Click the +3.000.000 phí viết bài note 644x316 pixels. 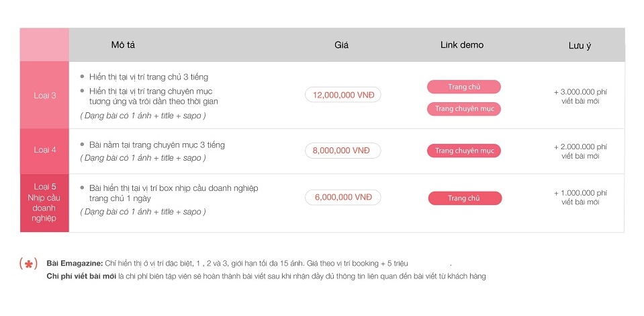(580, 96)
